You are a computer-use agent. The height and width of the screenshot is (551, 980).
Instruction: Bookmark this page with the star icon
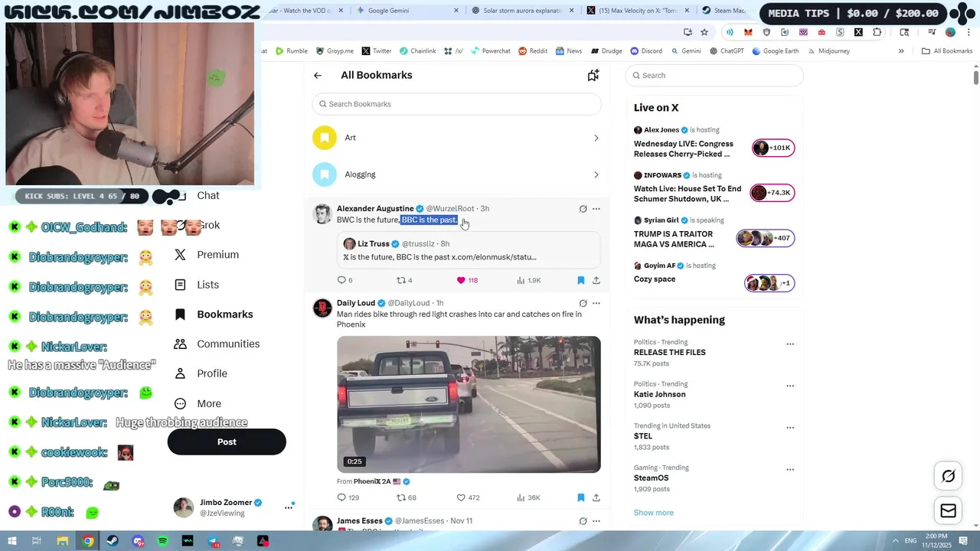[704, 32]
